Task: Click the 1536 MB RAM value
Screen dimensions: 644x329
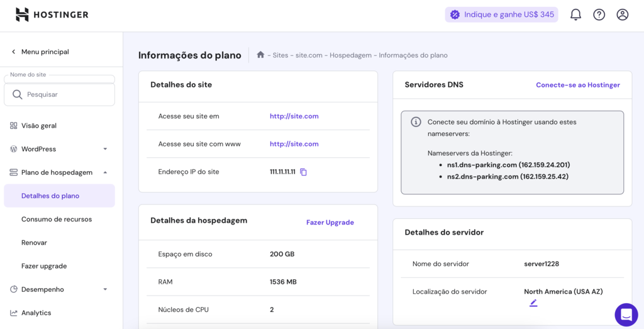Action: [x=283, y=282]
